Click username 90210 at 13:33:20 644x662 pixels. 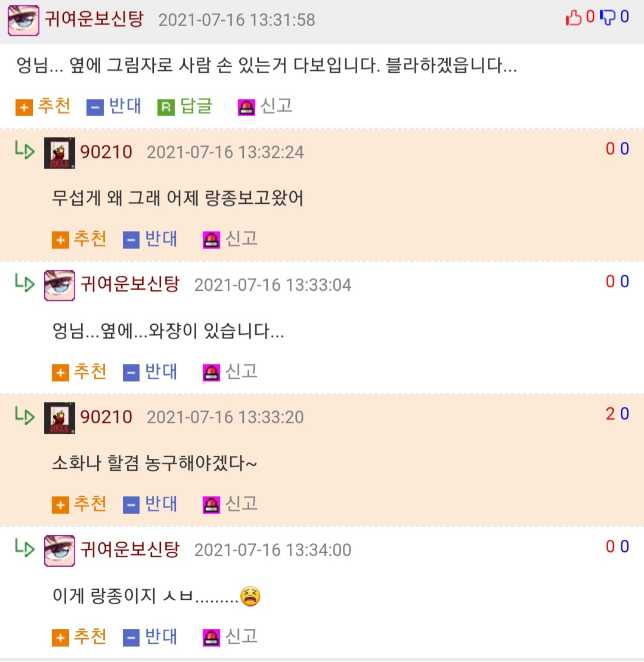[x=106, y=417]
